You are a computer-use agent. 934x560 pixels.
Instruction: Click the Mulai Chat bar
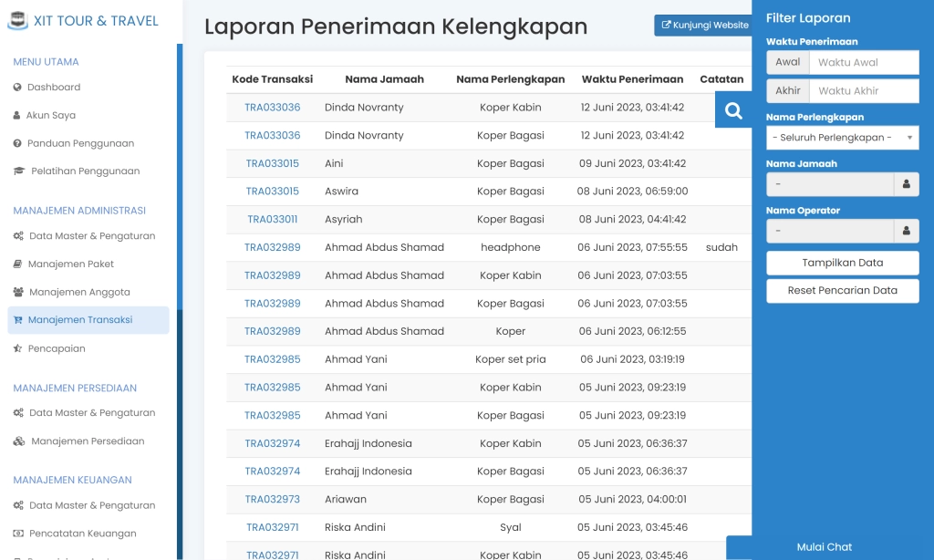coord(823,547)
